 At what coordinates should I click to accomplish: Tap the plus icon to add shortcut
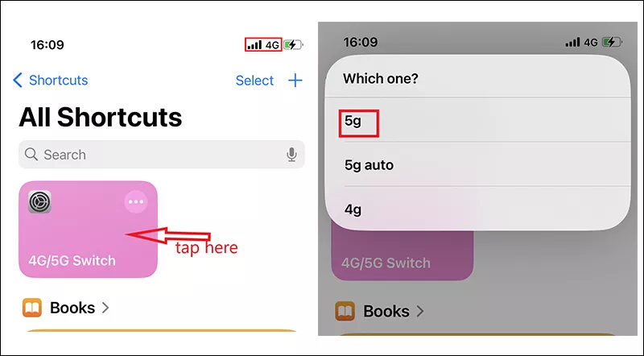[295, 81]
